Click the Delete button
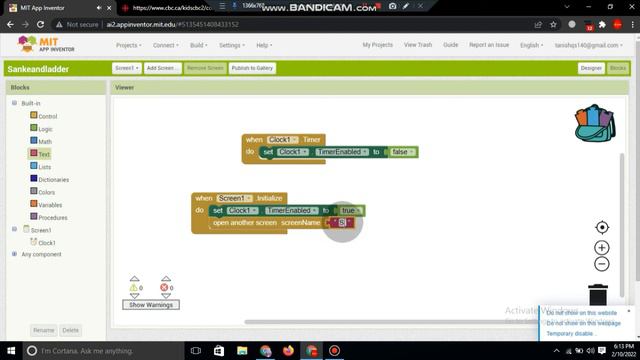Viewport: 640px width, 360px height. tap(71, 330)
